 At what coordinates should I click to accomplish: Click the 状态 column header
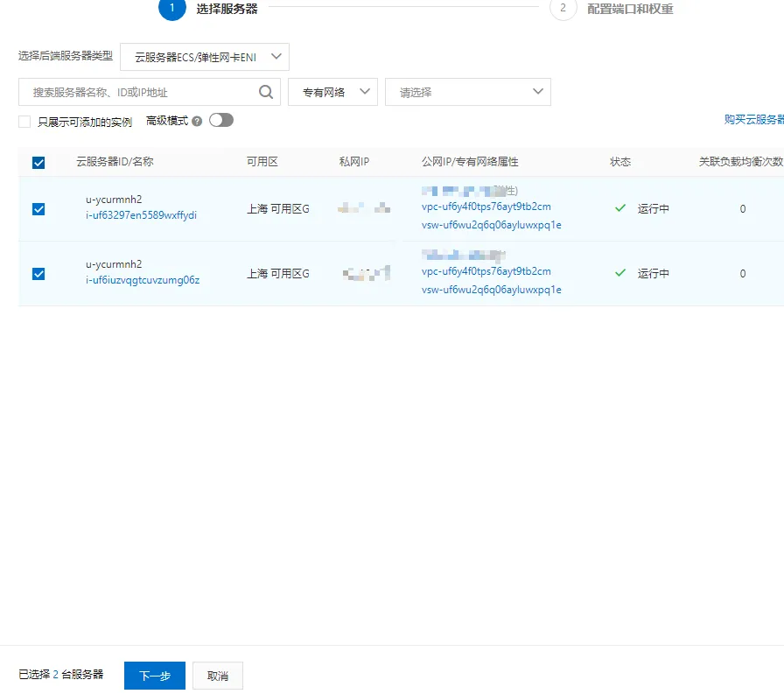[x=620, y=162]
